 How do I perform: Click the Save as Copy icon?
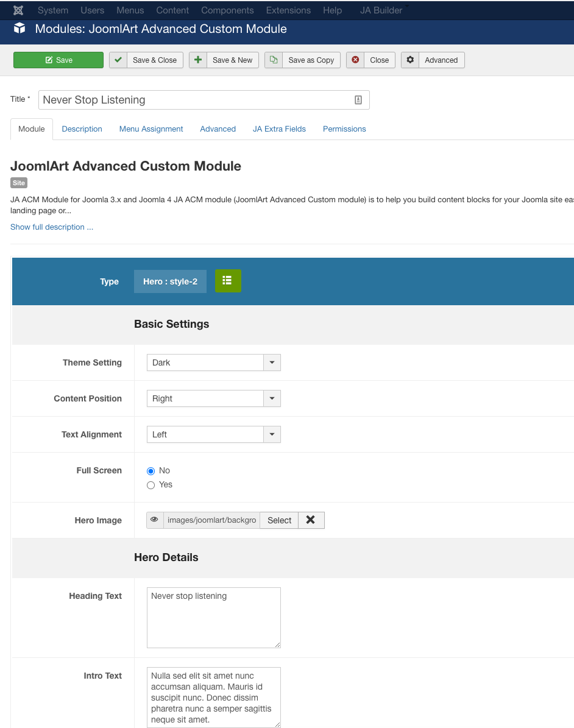[274, 60]
